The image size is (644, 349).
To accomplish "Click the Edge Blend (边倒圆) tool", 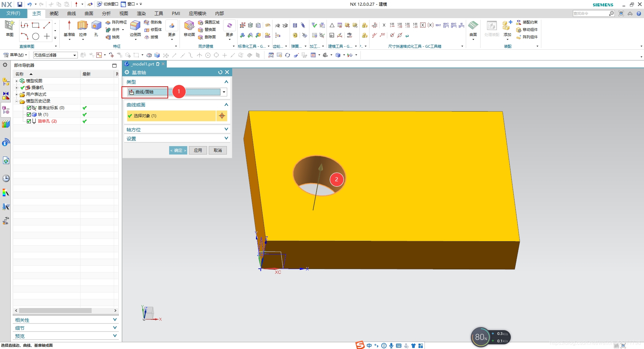I will click(135, 29).
